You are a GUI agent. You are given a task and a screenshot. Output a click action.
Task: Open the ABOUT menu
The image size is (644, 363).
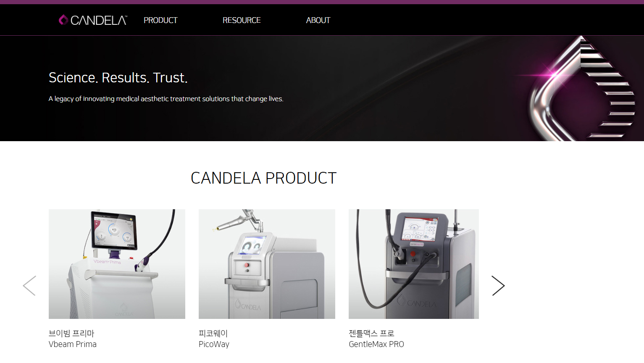(318, 20)
